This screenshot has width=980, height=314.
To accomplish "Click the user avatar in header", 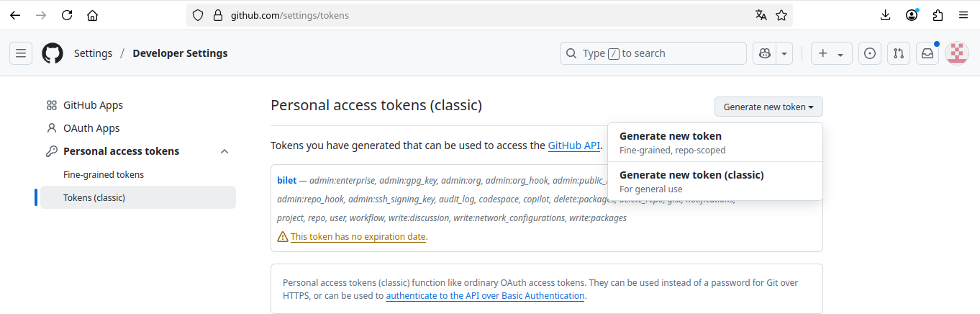I will click(x=956, y=53).
